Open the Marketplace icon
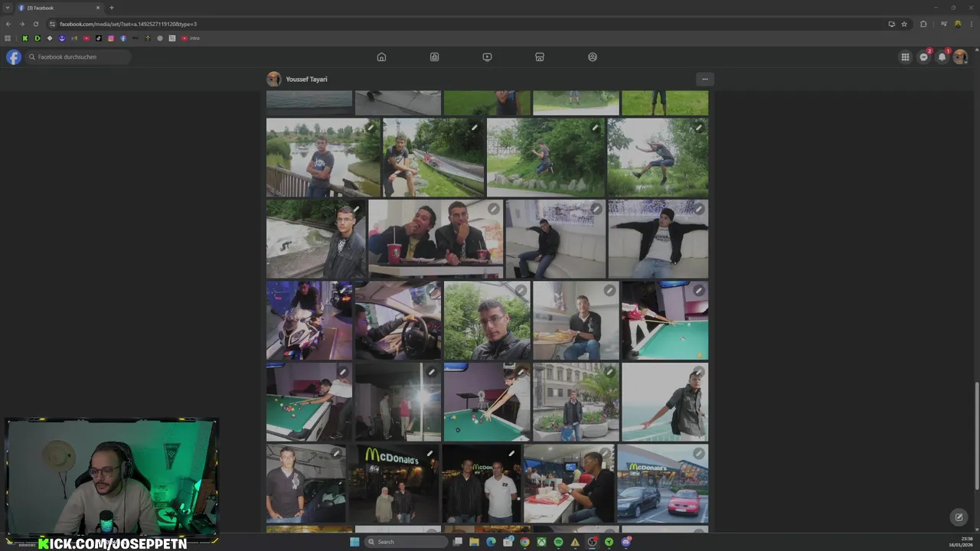The width and height of the screenshot is (980, 551). (540, 57)
